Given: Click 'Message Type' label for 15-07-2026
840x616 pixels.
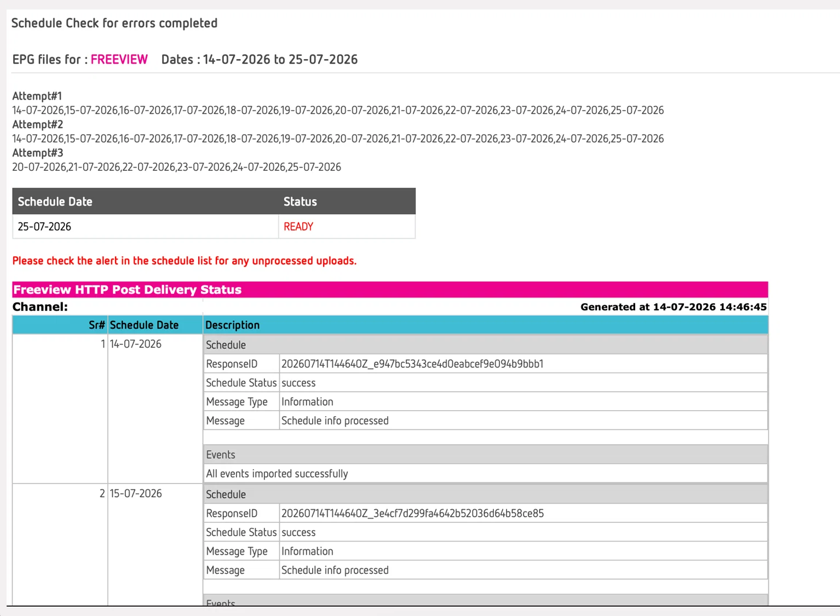Looking at the screenshot, I should (x=237, y=551).
